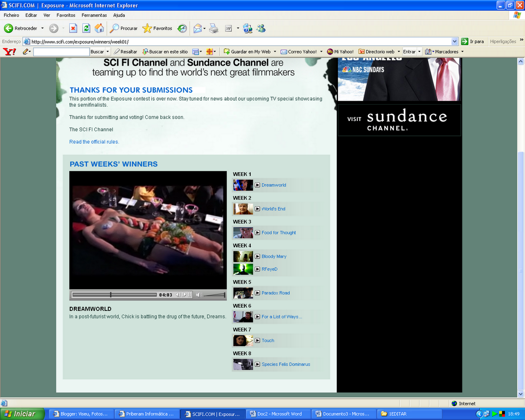Open the Yahoo Buscar dropdown arrow

point(108,52)
